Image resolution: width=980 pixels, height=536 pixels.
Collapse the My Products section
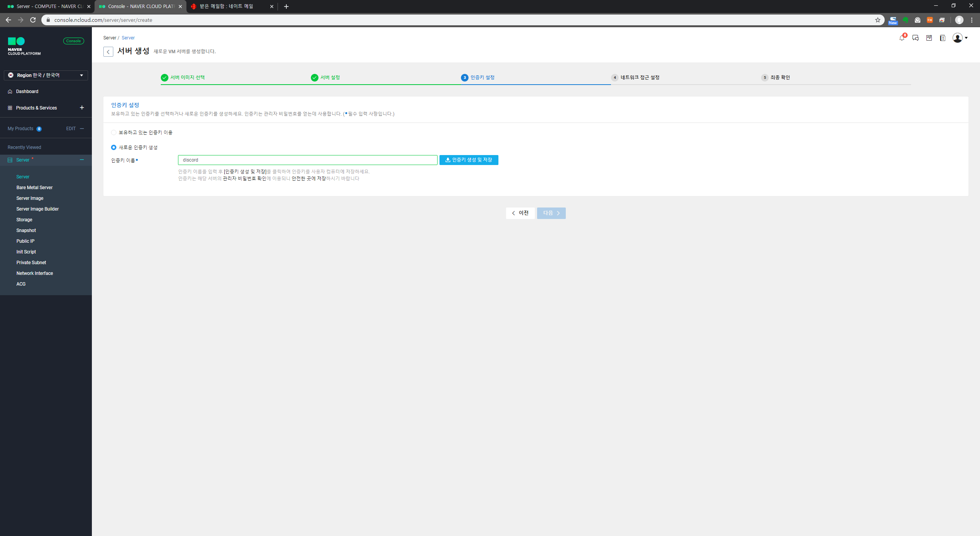82,129
